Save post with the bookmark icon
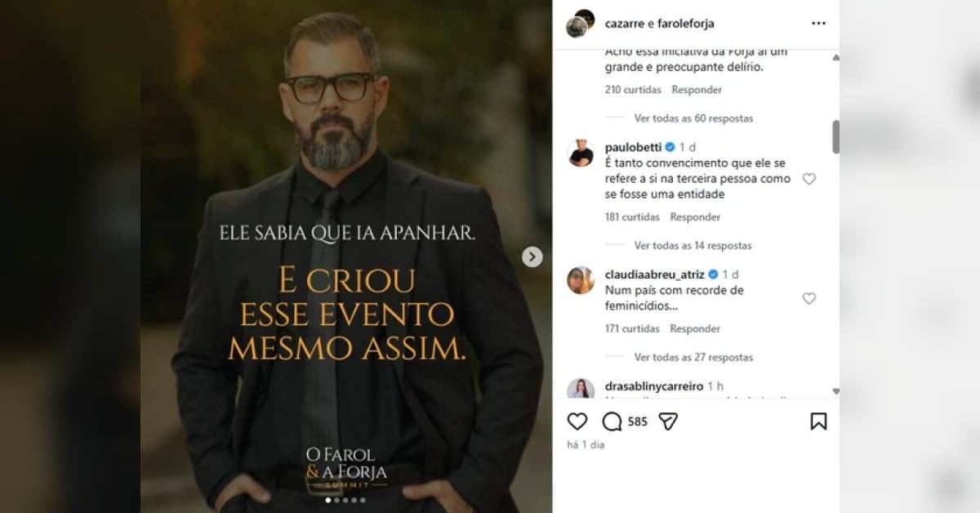The width and height of the screenshot is (980, 513). coord(818,422)
